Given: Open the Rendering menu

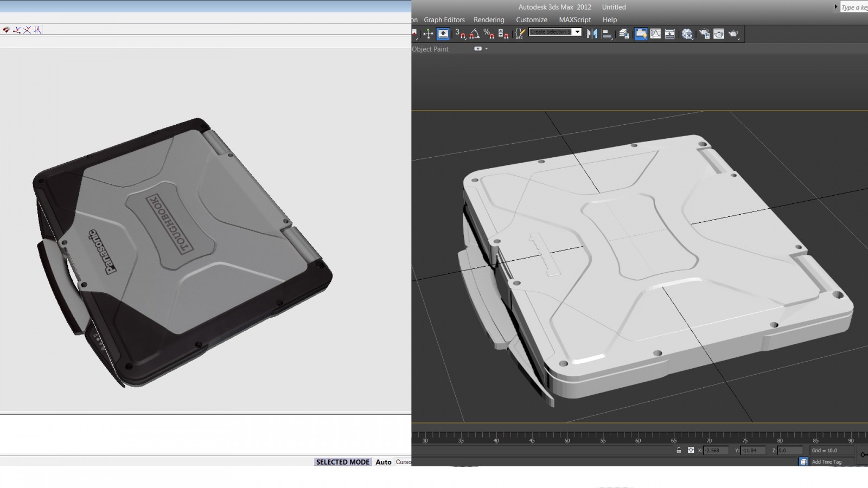Looking at the screenshot, I should click(488, 20).
